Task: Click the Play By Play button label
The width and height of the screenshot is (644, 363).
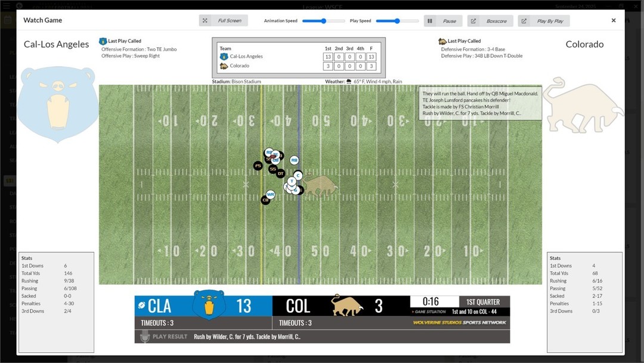Action: (x=550, y=21)
